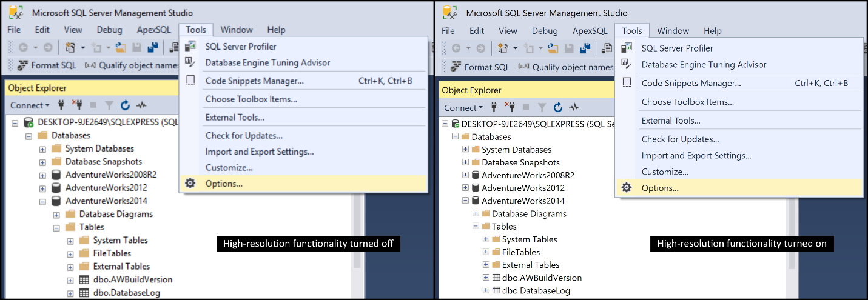
Task: Open ApexSQL menu in left window menu bar
Action: 150,30
